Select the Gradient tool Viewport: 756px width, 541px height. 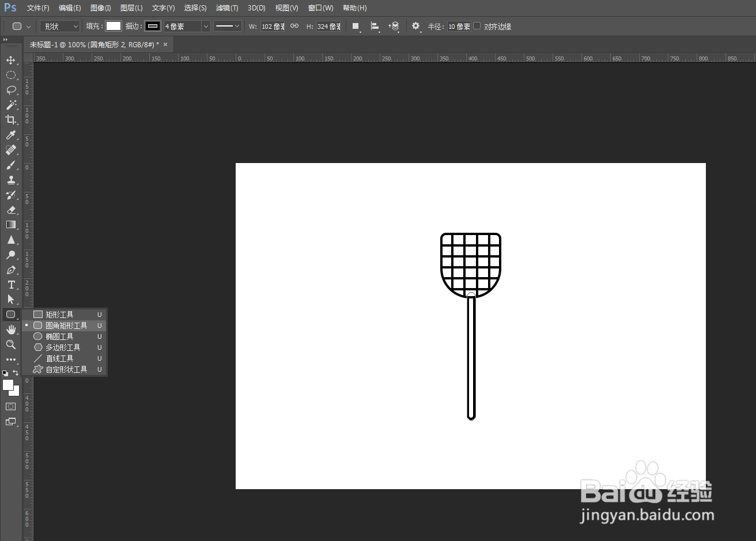click(x=11, y=225)
